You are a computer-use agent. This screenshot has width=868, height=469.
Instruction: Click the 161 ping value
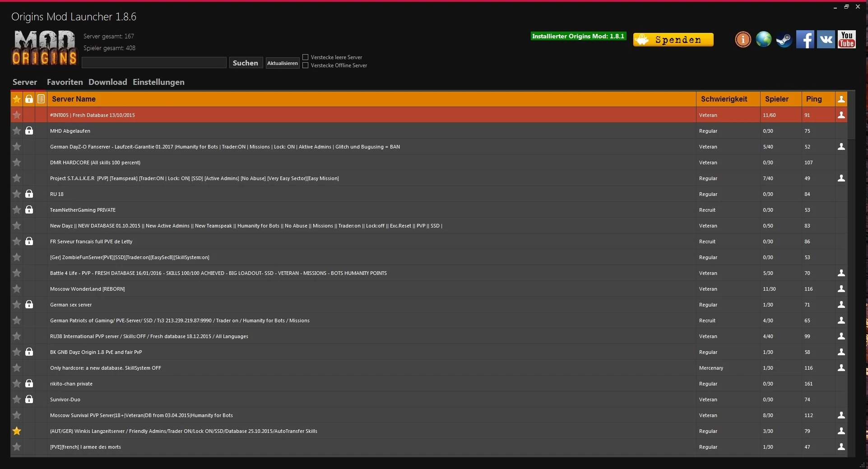(x=808, y=384)
